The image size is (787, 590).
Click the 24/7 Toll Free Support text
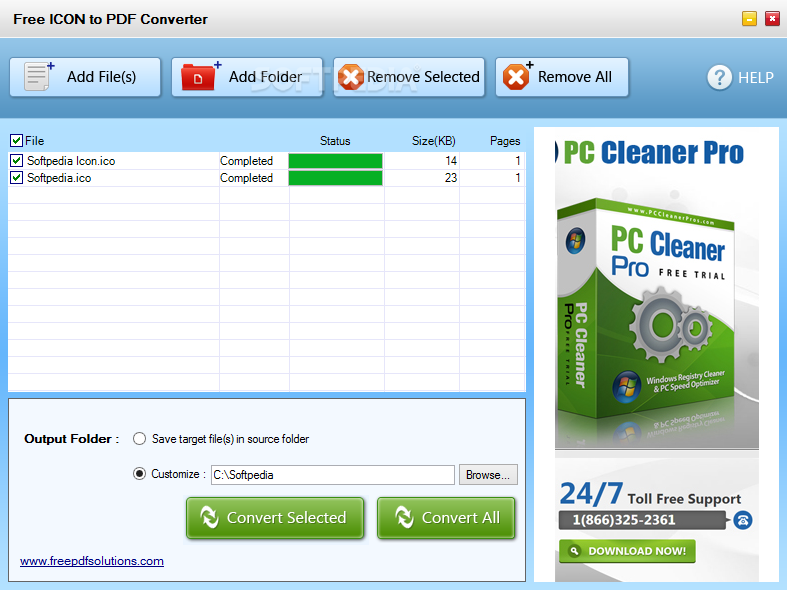coord(650,494)
